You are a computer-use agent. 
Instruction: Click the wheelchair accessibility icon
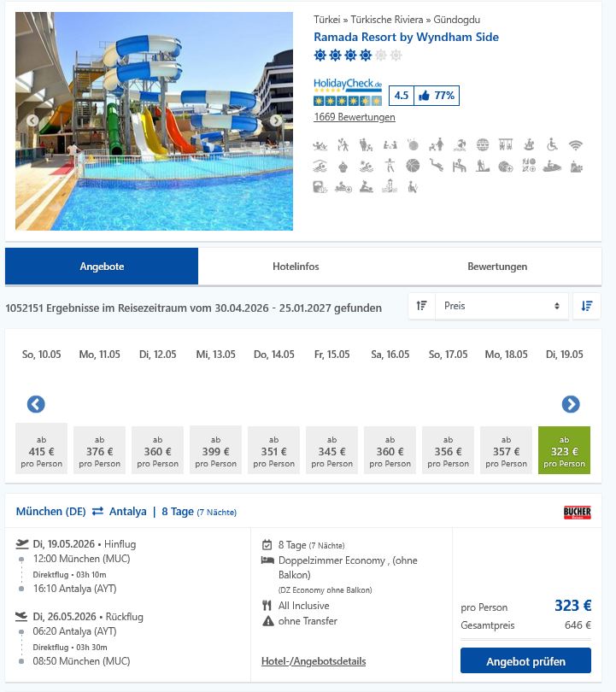552,144
